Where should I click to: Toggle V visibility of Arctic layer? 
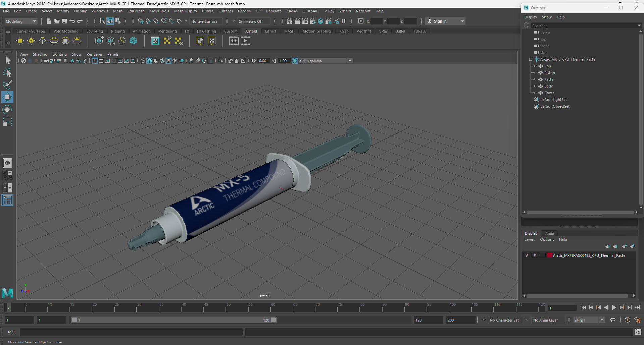[x=527, y=255]
